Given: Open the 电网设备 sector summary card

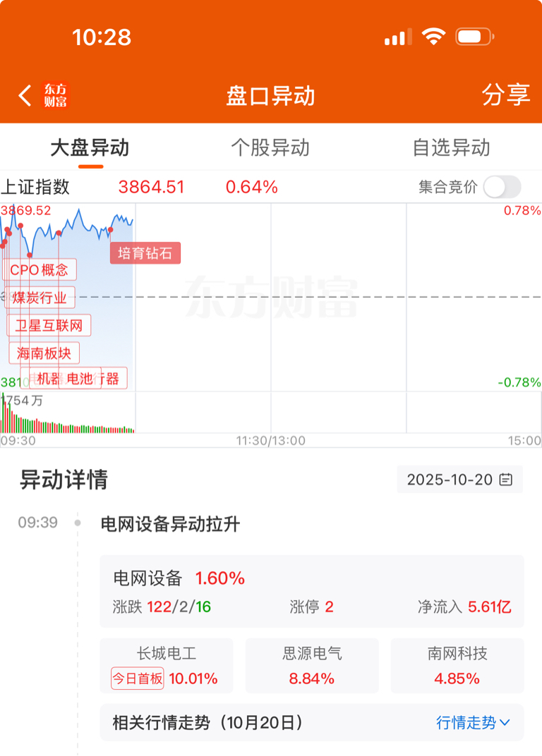Looking at the screenshot, I should pos(312,591).
